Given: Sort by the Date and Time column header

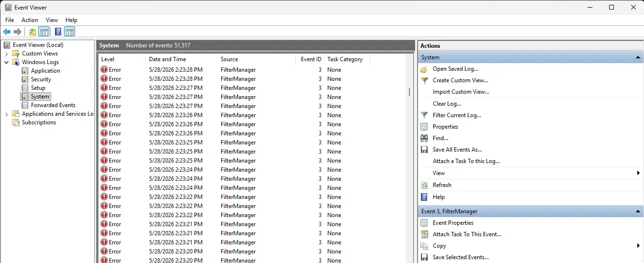Looking at the screenshot, I should tap(182, 59).
